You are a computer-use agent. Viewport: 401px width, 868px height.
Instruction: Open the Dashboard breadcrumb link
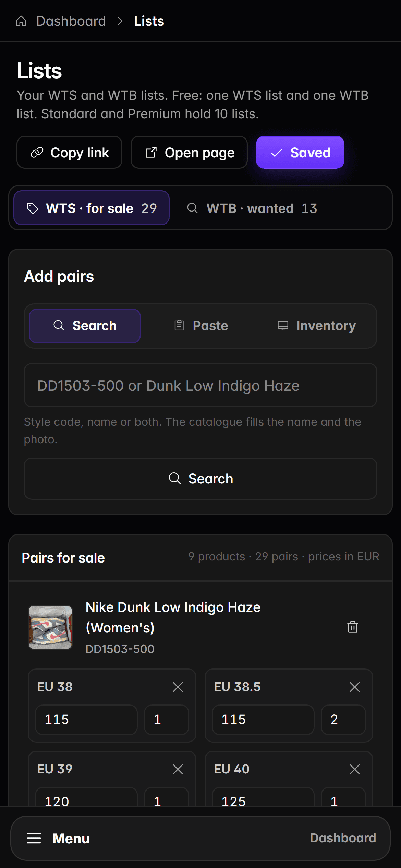point(71,21)
